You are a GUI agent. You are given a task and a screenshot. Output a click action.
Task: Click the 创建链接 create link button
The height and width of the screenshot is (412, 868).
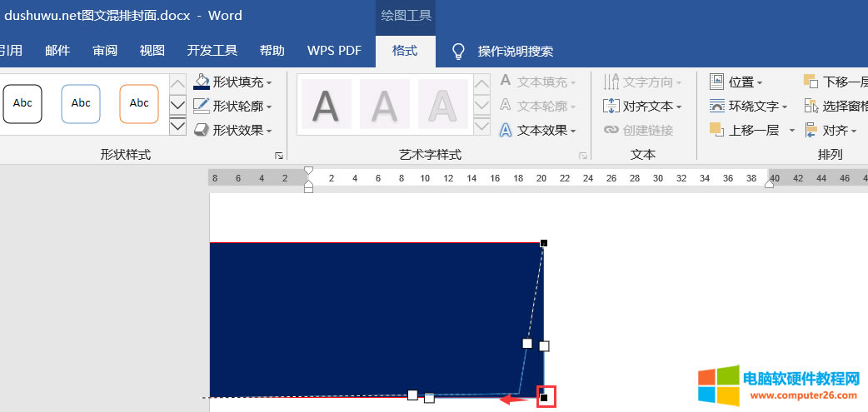click(x=639, y=131)
